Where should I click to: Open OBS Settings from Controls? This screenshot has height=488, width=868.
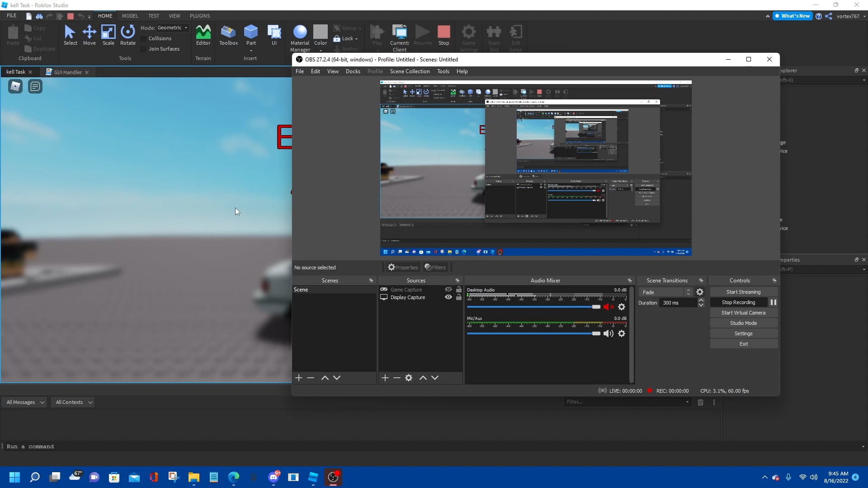744,333
